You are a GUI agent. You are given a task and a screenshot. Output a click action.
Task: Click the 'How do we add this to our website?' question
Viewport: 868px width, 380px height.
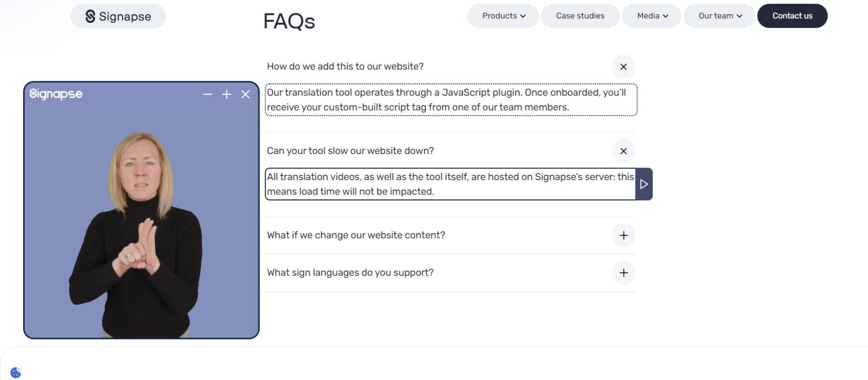[x=345, y=67]
